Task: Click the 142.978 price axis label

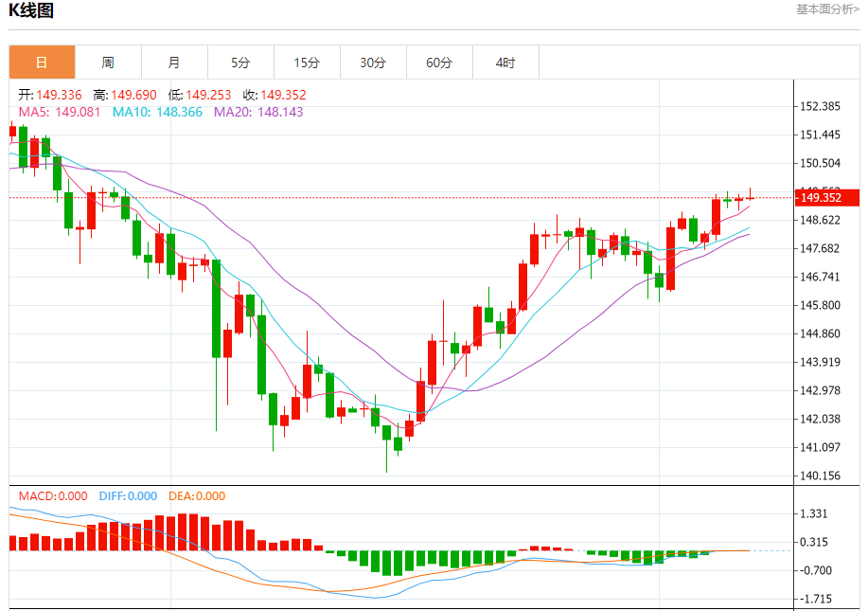Action: (821, 390)
